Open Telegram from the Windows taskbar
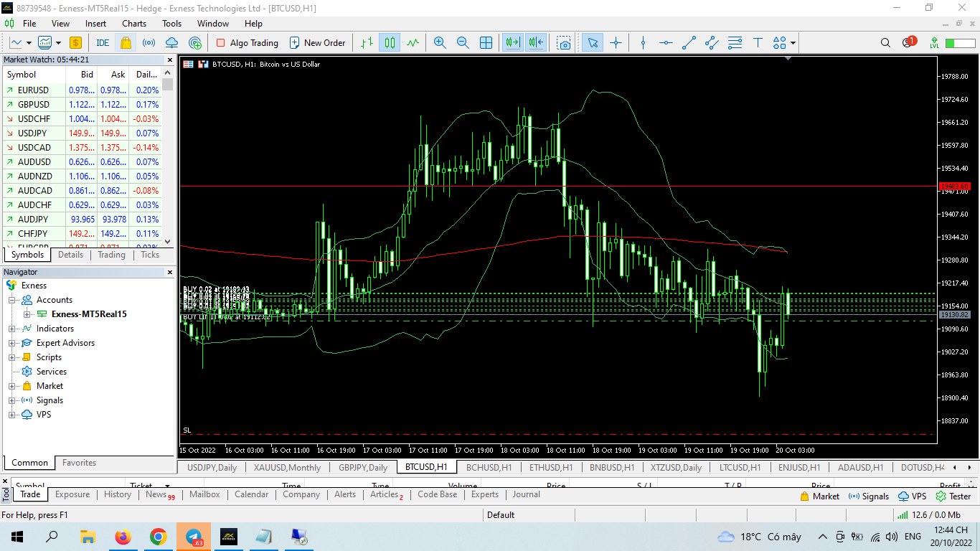This screenshot has width=980, height=551. pos(194,537)
